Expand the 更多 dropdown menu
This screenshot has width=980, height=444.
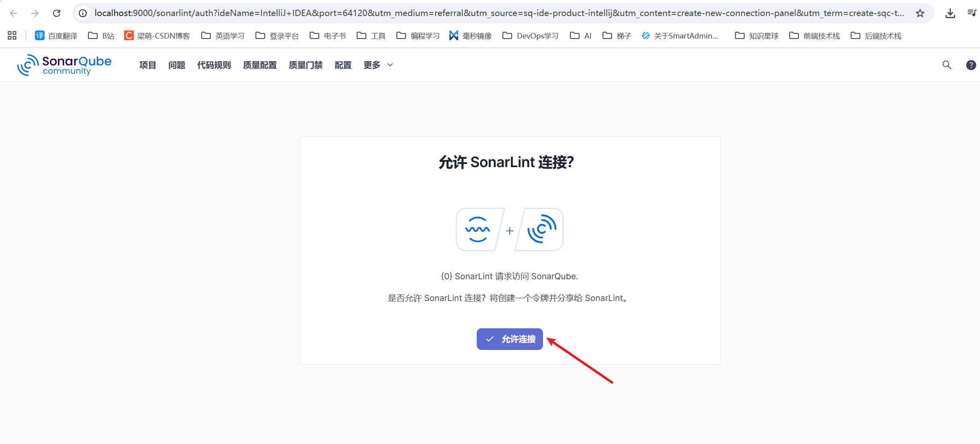pos(378,65)
